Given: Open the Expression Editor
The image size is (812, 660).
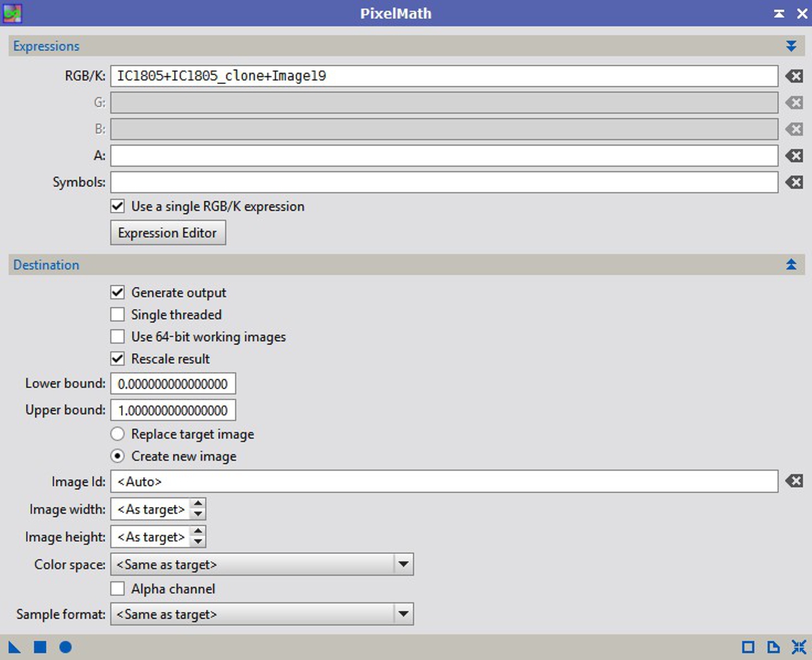Looking at the screenshot, I should (x=168, y=233).
